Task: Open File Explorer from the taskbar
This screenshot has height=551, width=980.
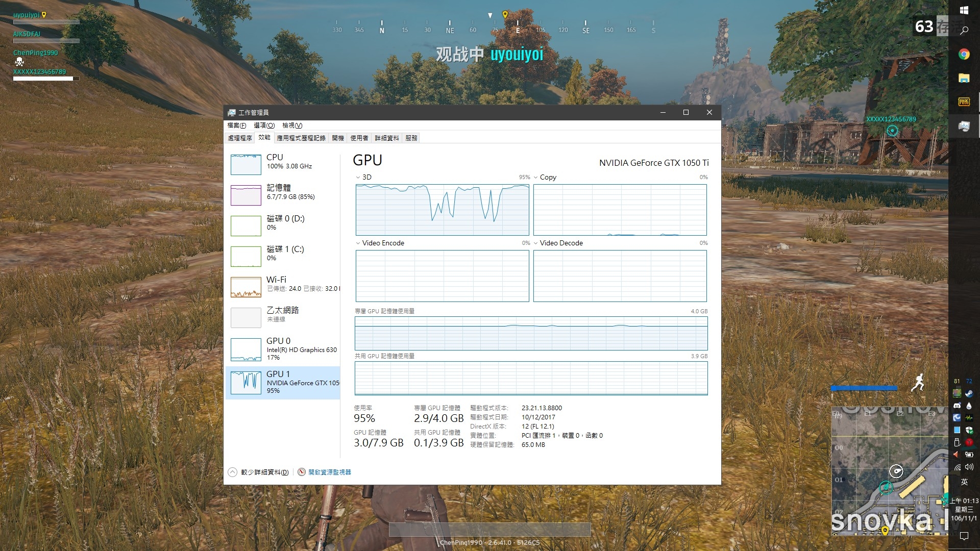Action: pyautogui.click(x=964, y=78)
